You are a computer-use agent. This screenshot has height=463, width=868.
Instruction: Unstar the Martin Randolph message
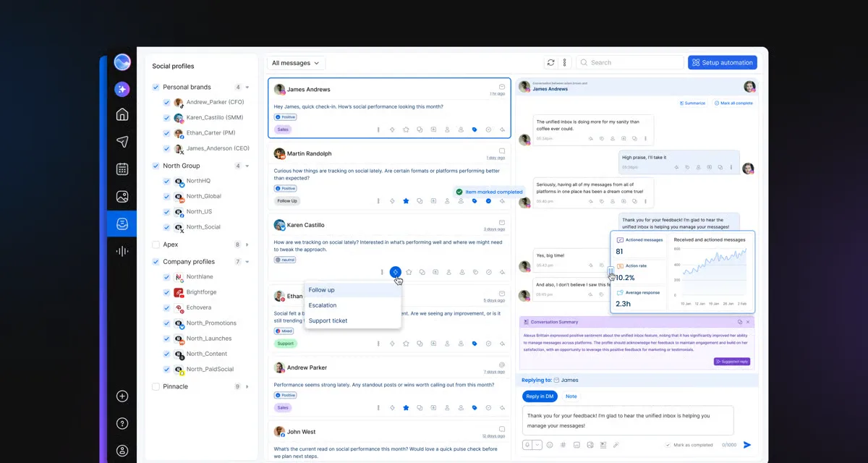click(406, 201)
